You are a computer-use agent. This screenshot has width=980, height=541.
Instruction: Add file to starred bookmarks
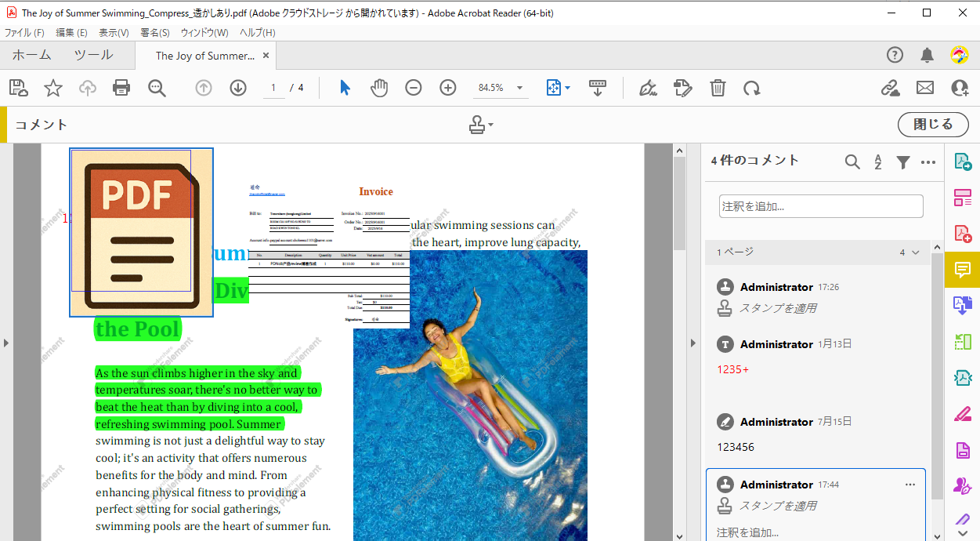click(52, 88)
